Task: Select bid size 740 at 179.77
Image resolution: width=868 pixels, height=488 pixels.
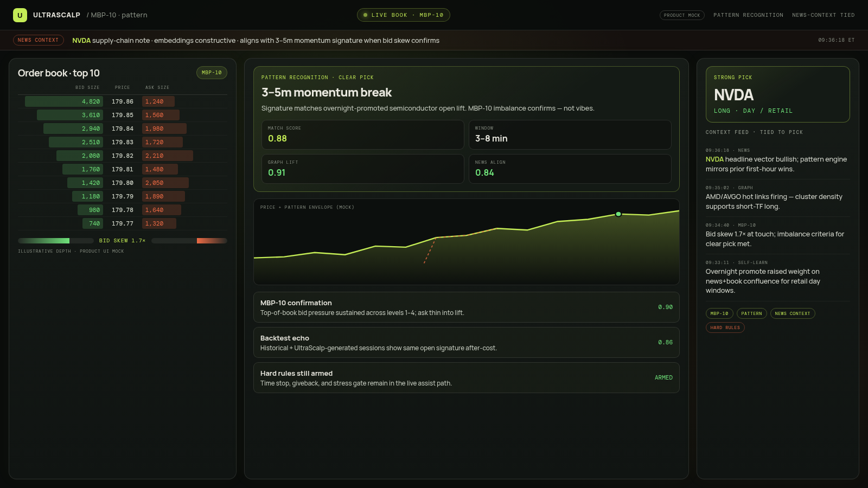Action: tap(93, 223)
